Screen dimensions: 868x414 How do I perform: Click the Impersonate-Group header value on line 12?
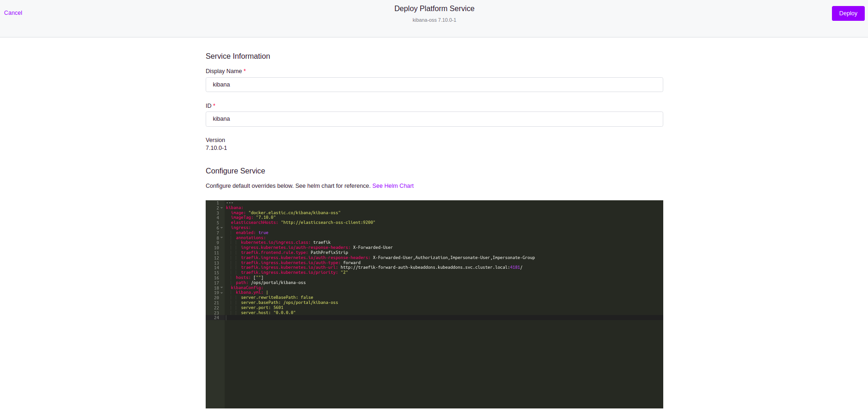click(513, 258)
